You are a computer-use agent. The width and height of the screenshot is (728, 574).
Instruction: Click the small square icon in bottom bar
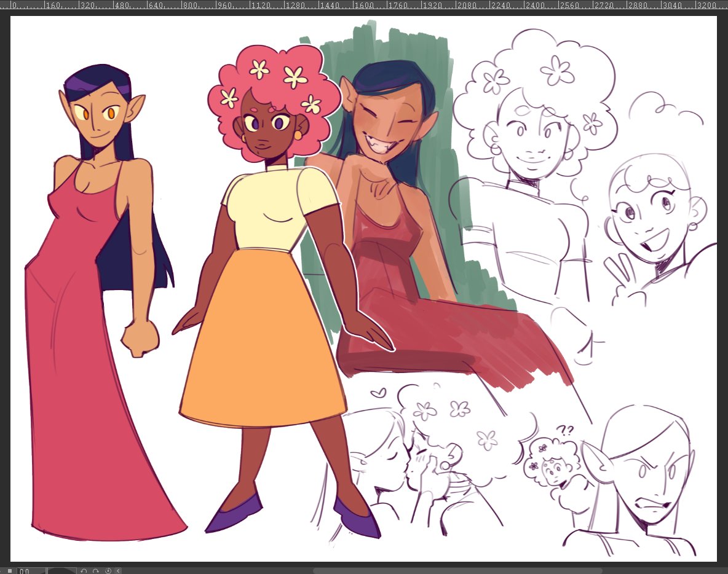tap(10, 571)
